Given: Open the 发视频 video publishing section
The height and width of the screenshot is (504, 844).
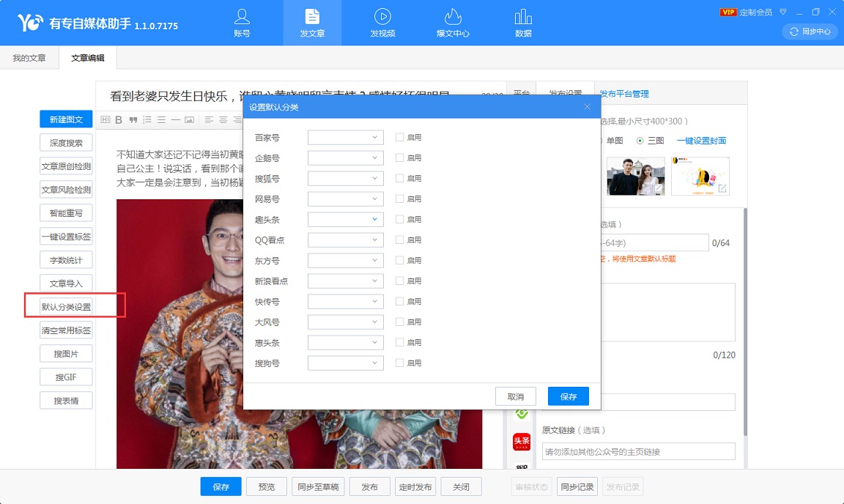Looking at the screenshot, I should [382, 23].
